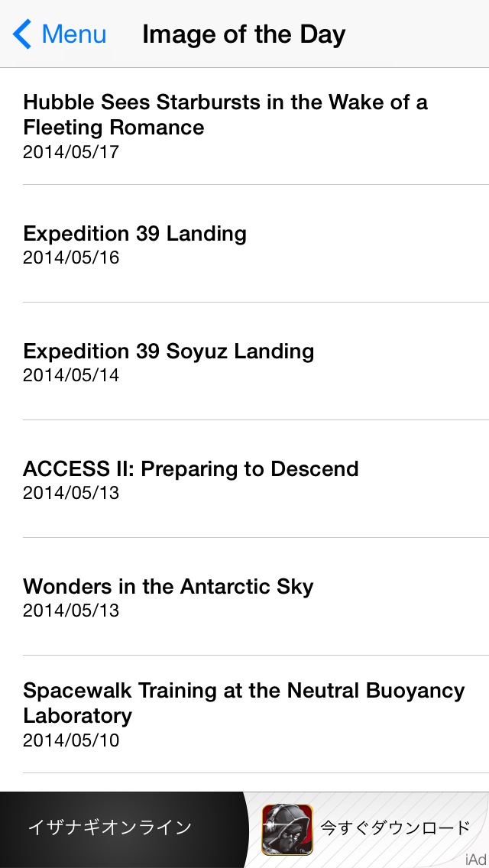This screenshot has width=489, height=868.
Task: Tap the Image of the Day title
Action: click(x=244, y=34)
